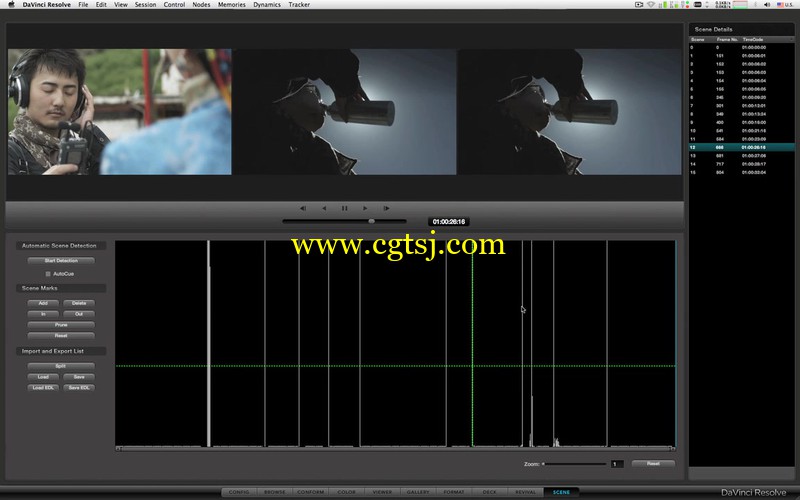Click the graph's horizontal scrollbar
This screenshot has height=500, width=800.
point(395,449)
